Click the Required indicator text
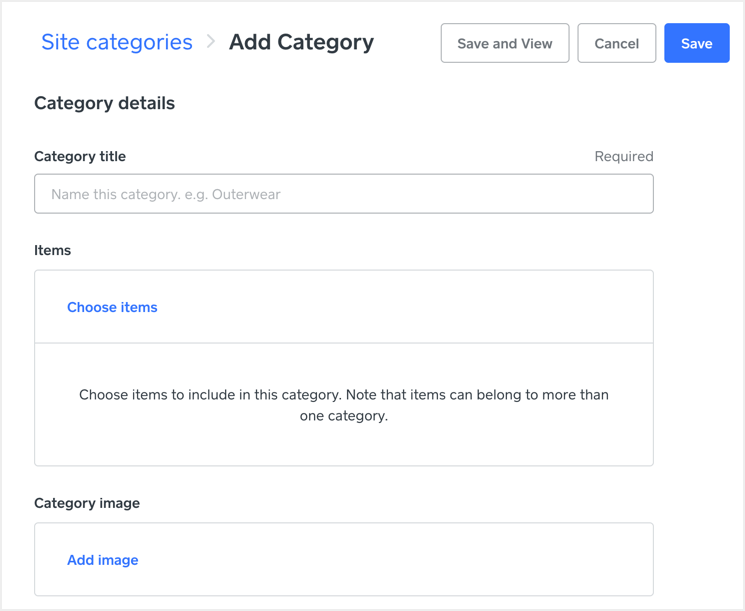The width and height of the screenshot is (745, 611). pos(623,156)
